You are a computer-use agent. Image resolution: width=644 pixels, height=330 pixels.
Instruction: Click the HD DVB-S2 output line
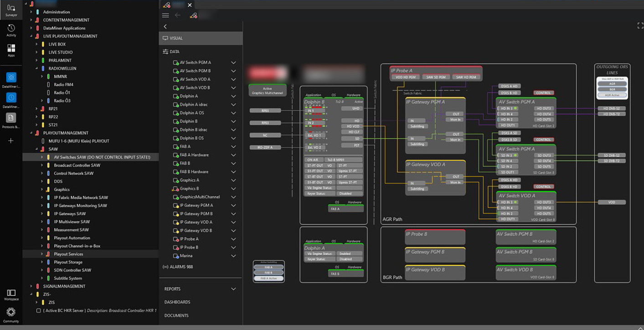pos(612,108)
